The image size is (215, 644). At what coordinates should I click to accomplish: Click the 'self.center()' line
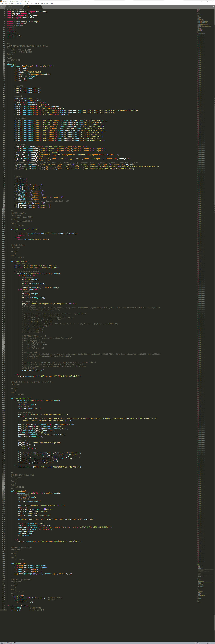[20, 600]
